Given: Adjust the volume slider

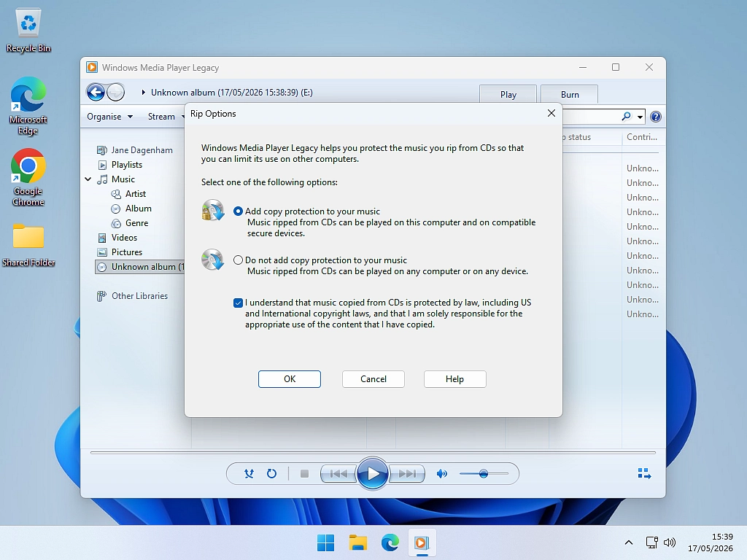Looking at the screenshot, I should click(x=484, y=474).
